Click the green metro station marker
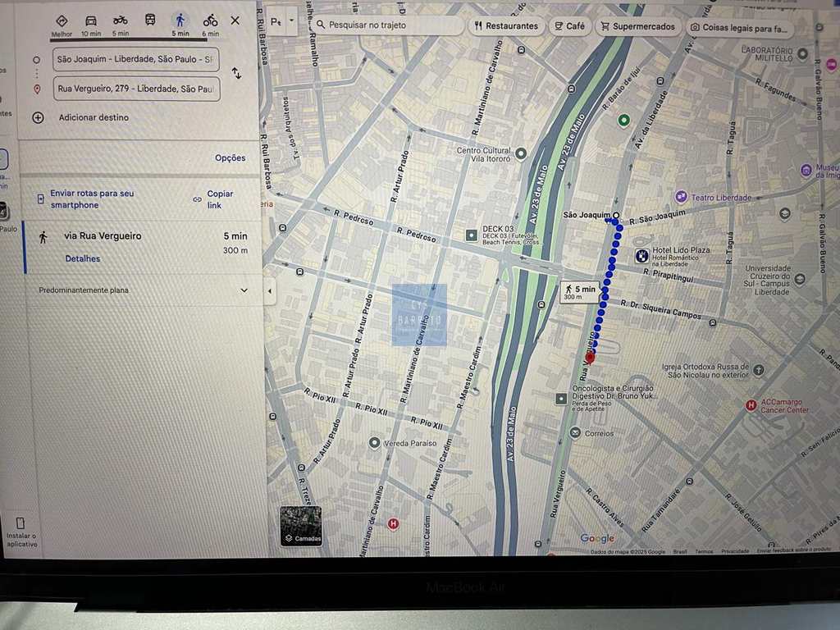Image resolution: width=840 pixels, height=630 pixels. point(623,120)
